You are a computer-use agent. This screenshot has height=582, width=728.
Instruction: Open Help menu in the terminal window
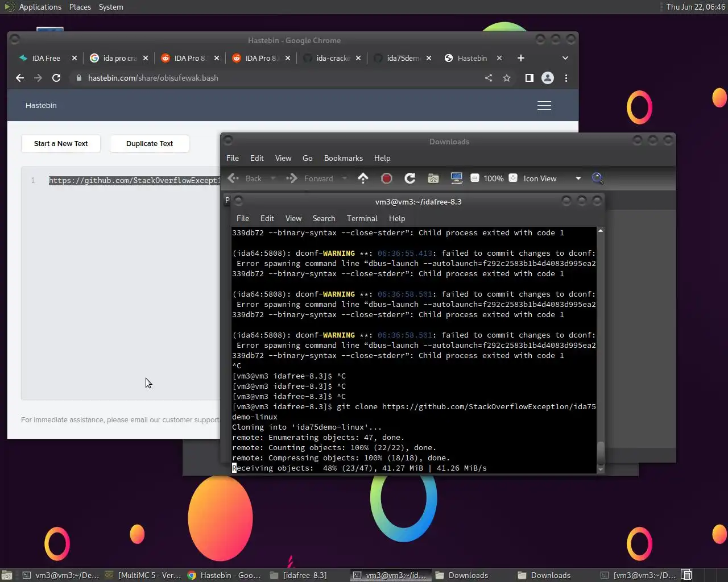[x=397, y=218]
